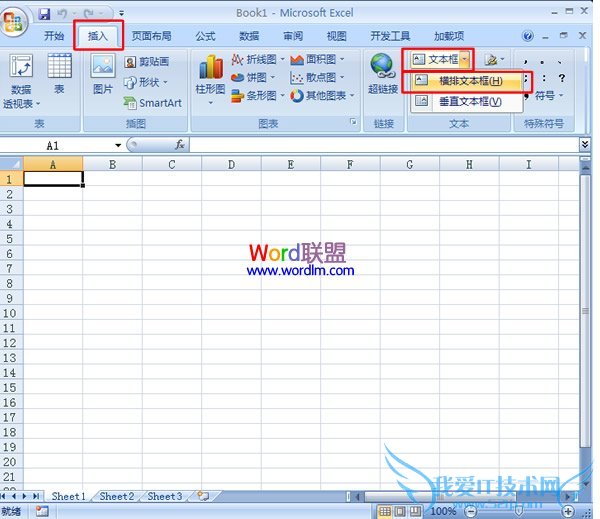Open the Formulas (公式) tab
Screen dimensions: 600x519
click(205, 36)
